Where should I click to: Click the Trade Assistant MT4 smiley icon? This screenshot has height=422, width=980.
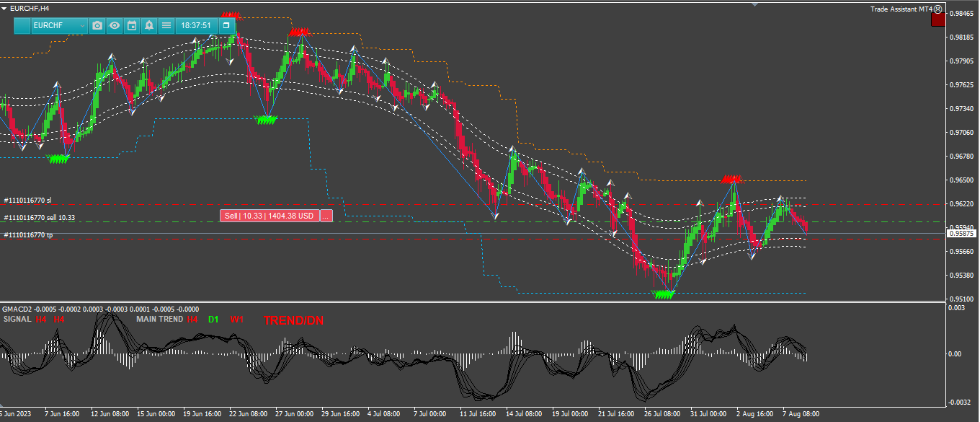[938, 9]
